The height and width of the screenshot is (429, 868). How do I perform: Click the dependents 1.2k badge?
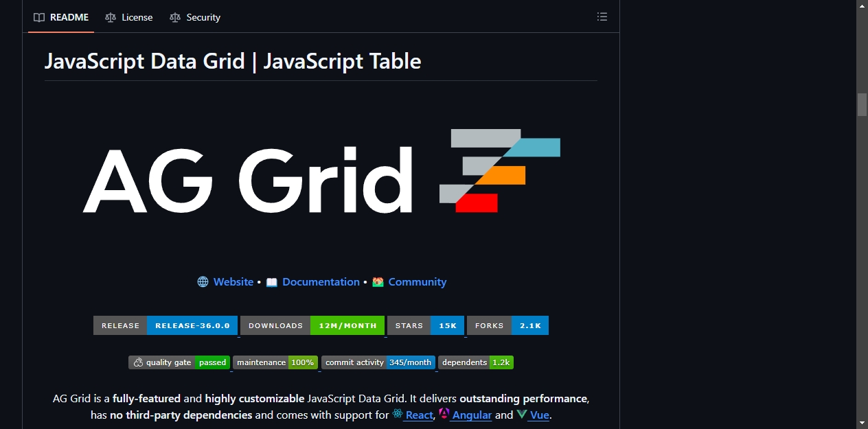476,362
